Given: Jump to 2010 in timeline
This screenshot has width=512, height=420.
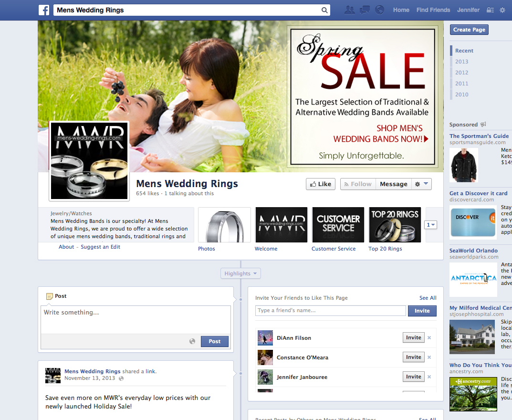Looking at the screenshot, I should [x=462, y=94].
